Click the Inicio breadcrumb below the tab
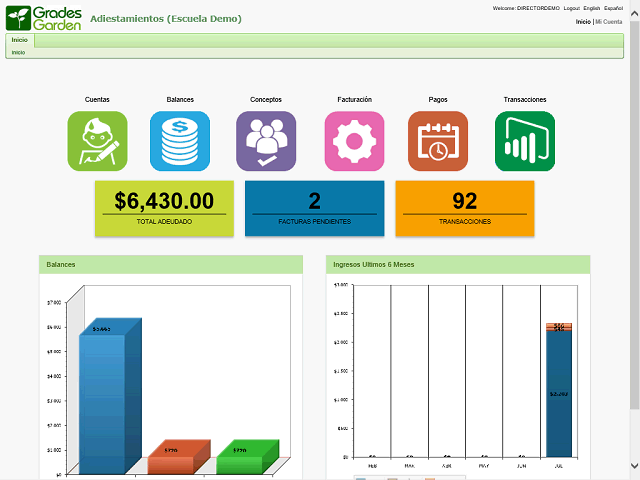 19,52
